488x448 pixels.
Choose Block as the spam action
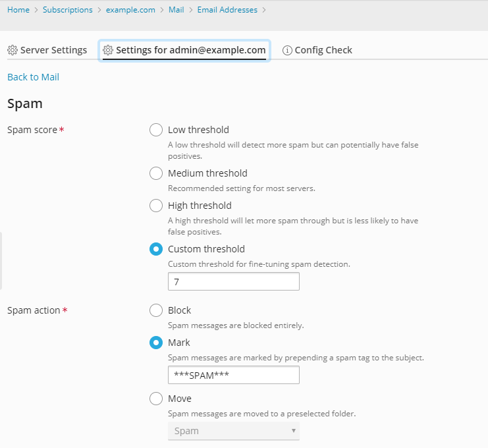(156, 310)
